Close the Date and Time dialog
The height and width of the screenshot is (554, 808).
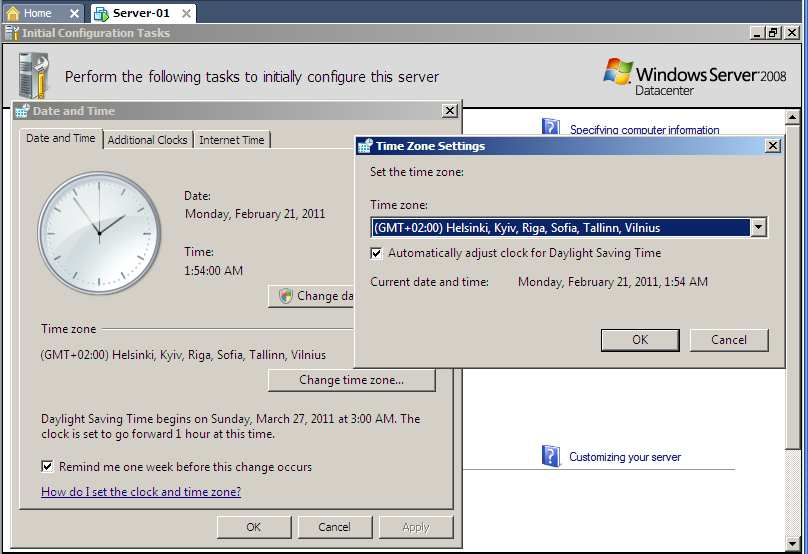click(449, 111)
